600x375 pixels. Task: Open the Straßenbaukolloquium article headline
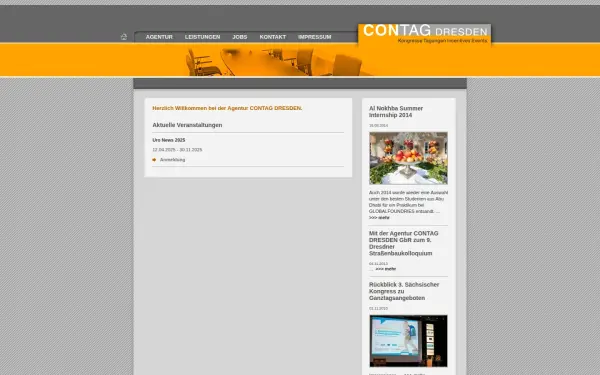(404, 243)
